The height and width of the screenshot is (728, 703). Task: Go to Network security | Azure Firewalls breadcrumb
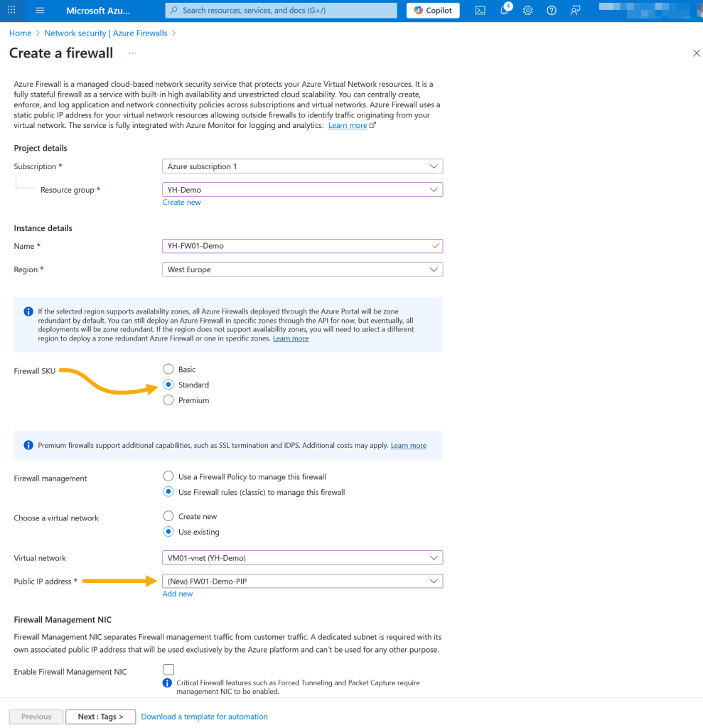[x=106, y=33]
